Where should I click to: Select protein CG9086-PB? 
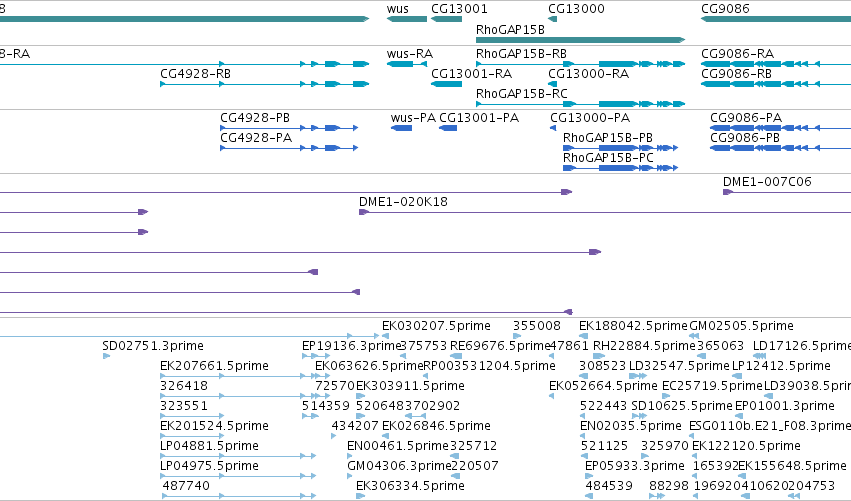(x=745, y=138)
